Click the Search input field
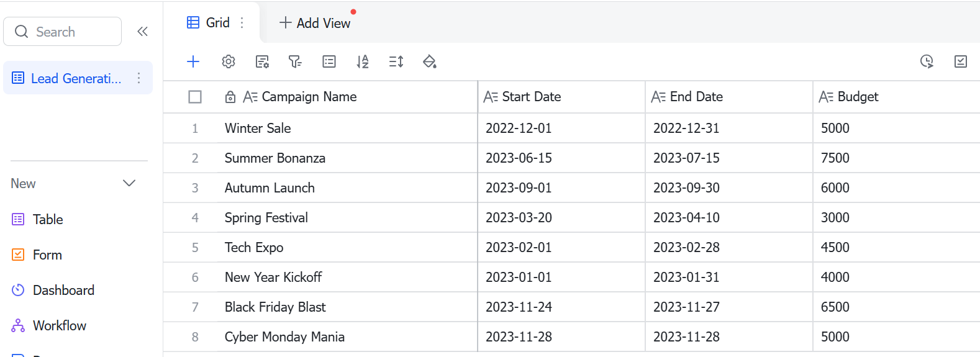This screenshot has height=357, width=980. [62, 31]
